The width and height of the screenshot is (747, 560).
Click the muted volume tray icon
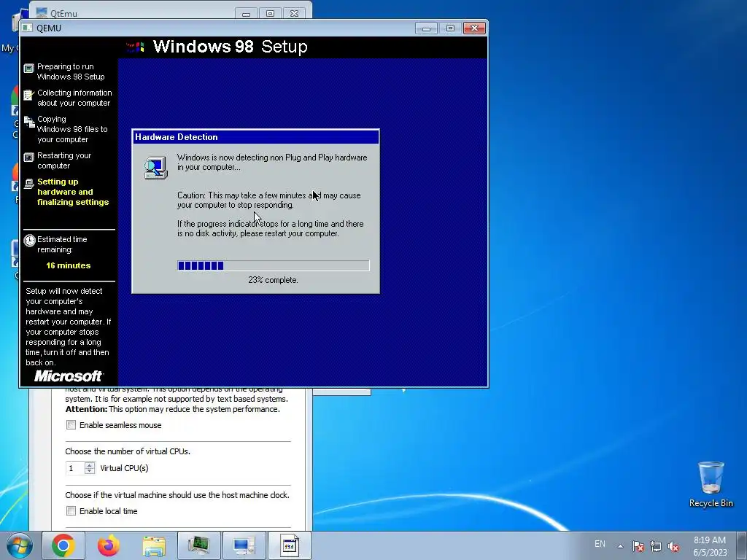click(673, 545)
